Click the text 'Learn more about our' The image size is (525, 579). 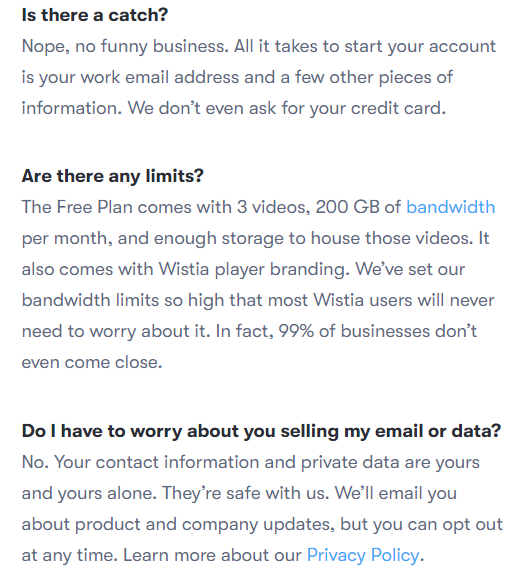[x=212, y=555]
